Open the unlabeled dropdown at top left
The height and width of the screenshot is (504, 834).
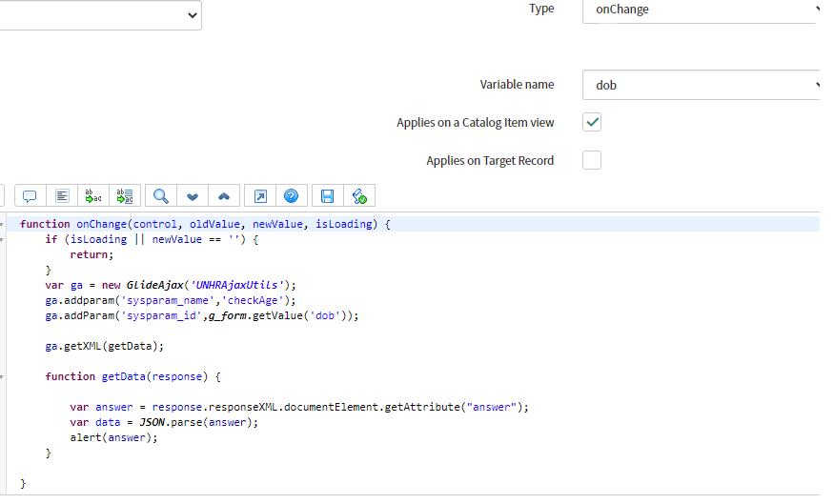[100, 15]
